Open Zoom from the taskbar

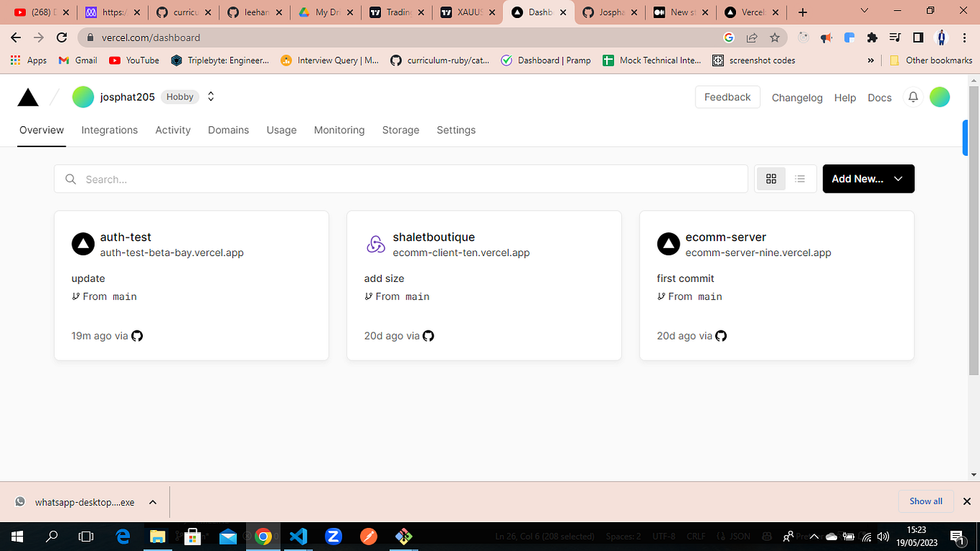pyautogui.click(x=333, y=536)
